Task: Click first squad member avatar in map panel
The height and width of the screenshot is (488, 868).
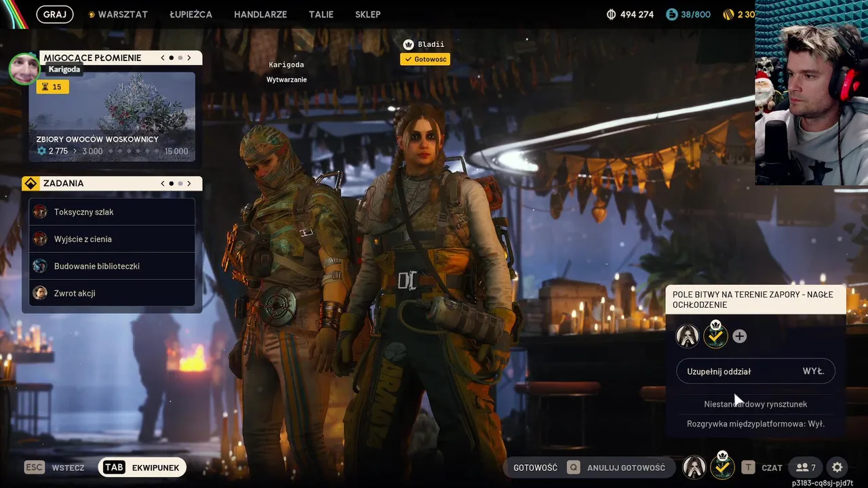Action: click(x=688, y=336)
